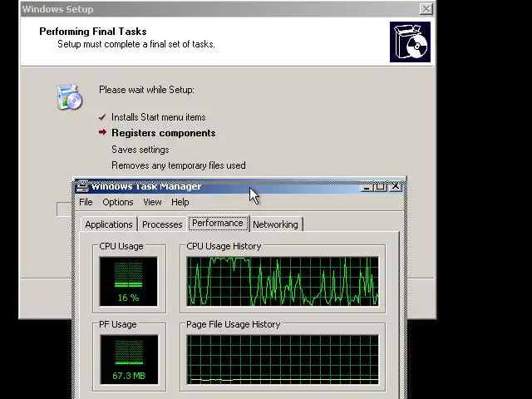Open the Help menu in Task Manager
This screenshot has width=532, height=399.
click(x=180, y=202)
